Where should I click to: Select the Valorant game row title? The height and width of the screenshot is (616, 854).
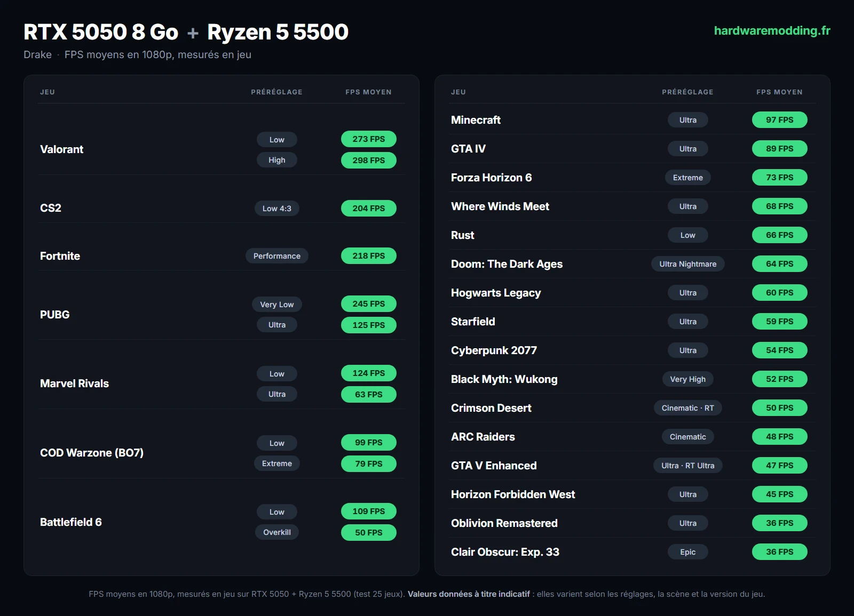[x=62, y=149]
